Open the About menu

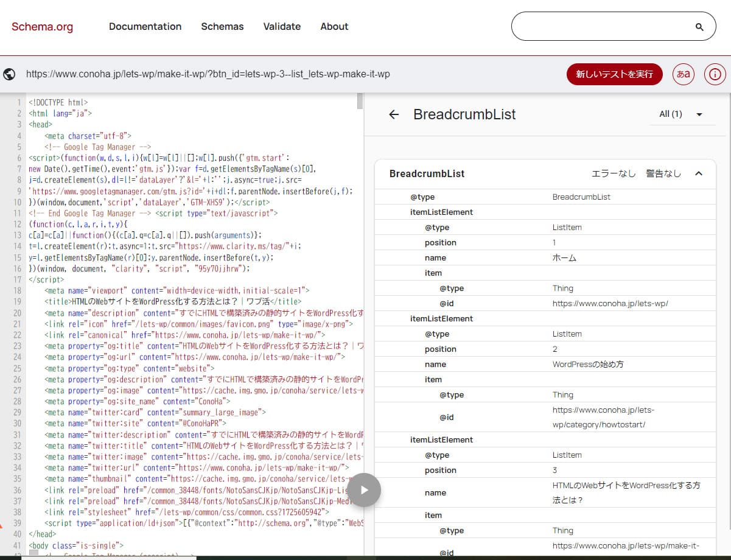(x=335, y=27)
